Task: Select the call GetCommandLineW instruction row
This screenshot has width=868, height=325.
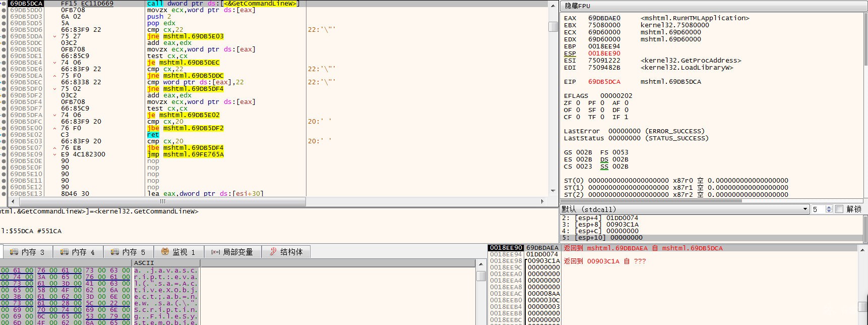Action: (x=223, y=4)
